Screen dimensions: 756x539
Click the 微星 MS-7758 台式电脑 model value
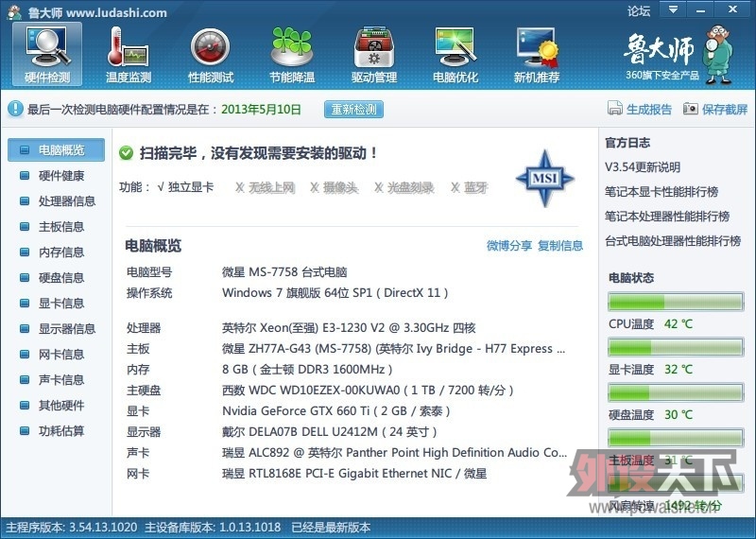[x=284, y=272]
